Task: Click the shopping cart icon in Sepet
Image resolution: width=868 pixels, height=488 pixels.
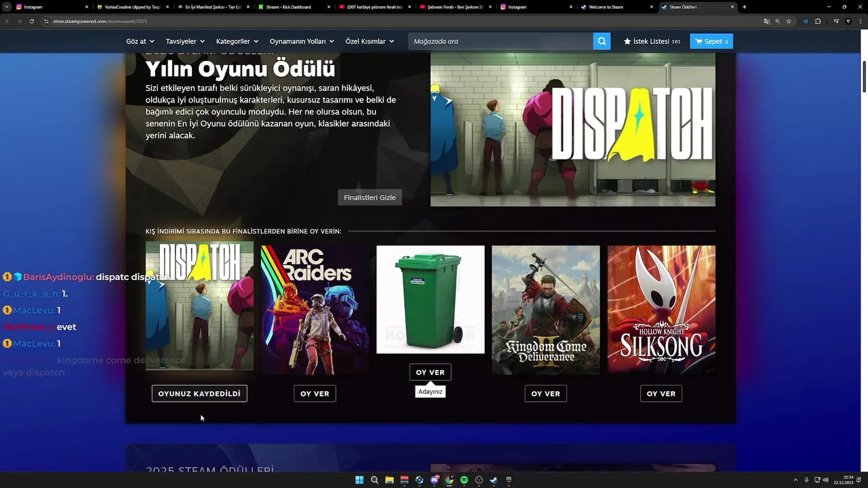Action: point(698,41)
